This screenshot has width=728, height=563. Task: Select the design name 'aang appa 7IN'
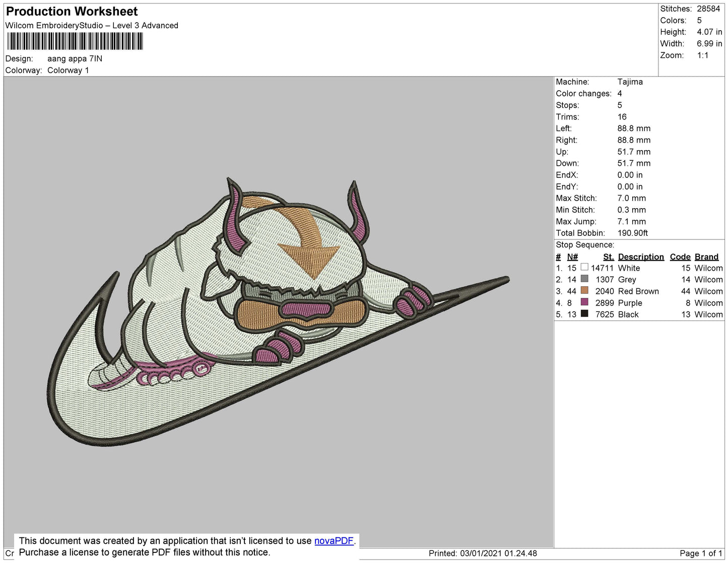(75, 58)
